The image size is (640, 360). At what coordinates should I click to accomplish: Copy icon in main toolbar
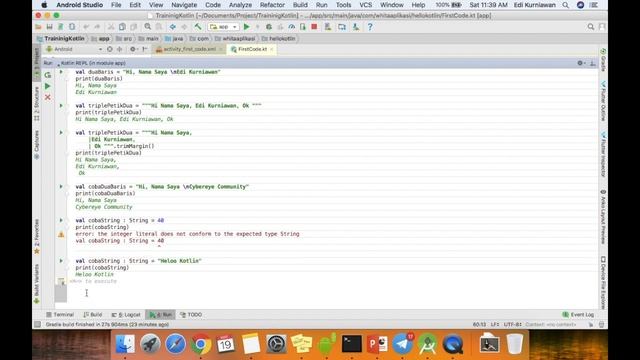coord(122,27)
